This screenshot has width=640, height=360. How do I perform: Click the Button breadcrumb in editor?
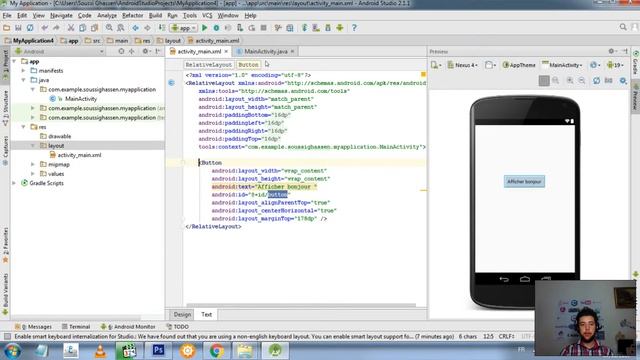click(x=248, y=65)
